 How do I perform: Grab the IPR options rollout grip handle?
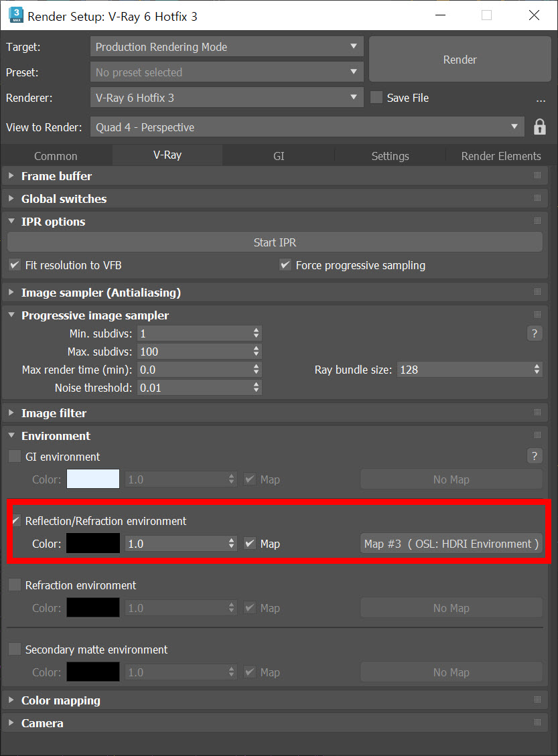[x=538, y=221]
